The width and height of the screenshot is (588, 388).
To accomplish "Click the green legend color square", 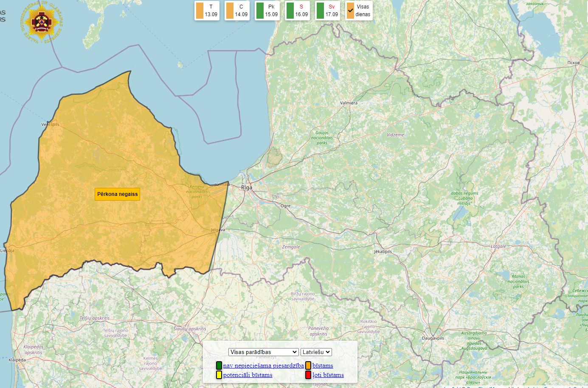I will point(219,365).
